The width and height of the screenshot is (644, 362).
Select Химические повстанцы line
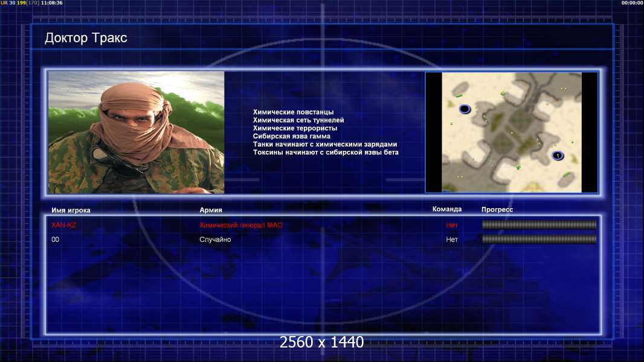pyautogui.click(x=293, y=112)
